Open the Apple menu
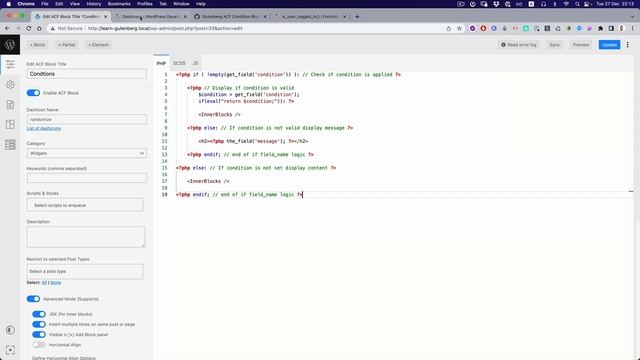The image size is (640, 360). click(9, 4)
